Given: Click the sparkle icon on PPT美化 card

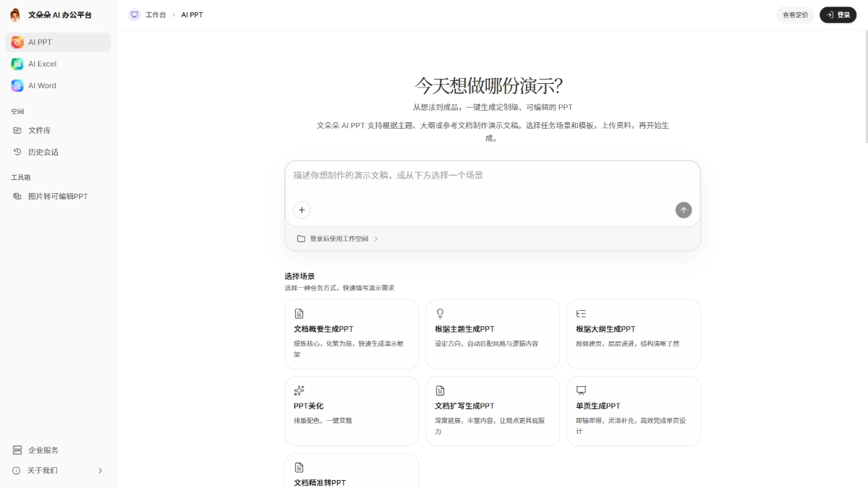Looking at the screenshot, I should click(x=299, y=390).
